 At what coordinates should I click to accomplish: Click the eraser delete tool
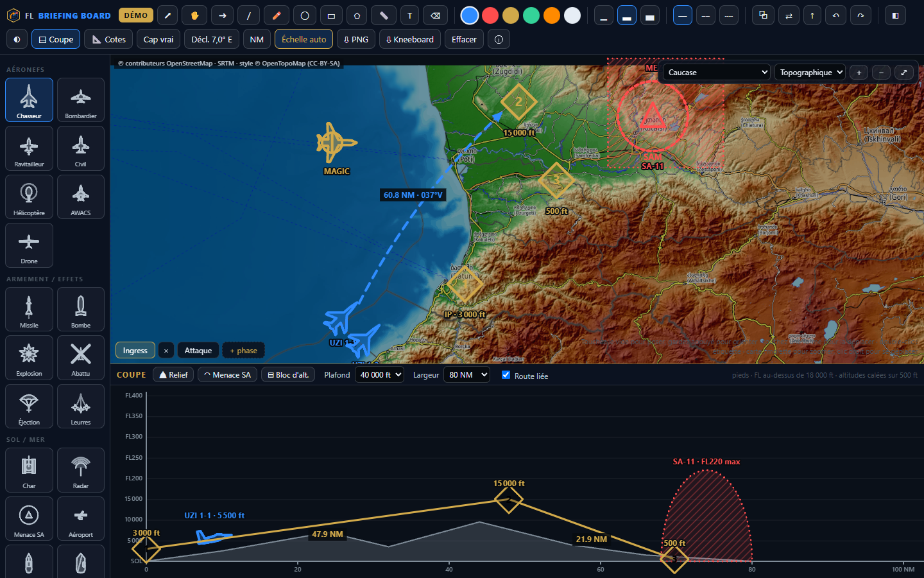tap(436, 15)
